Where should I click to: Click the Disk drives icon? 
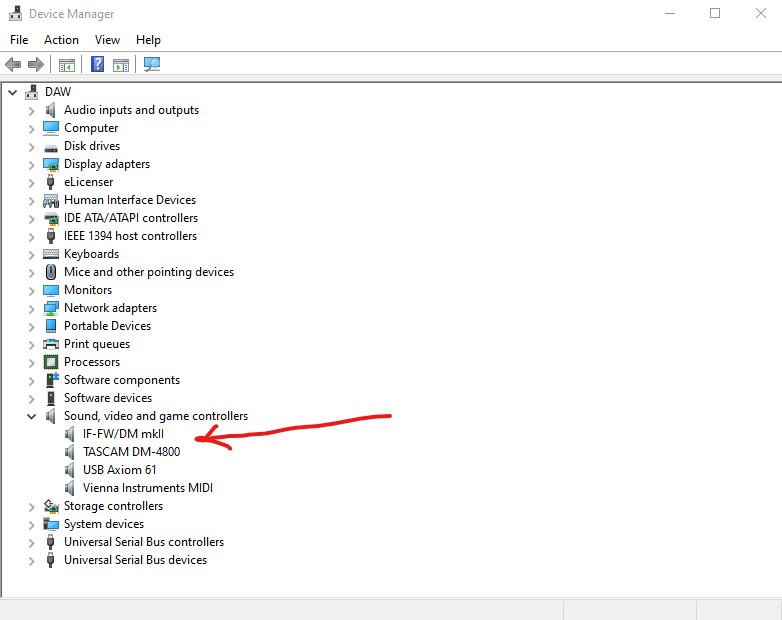tap(50, 146)
